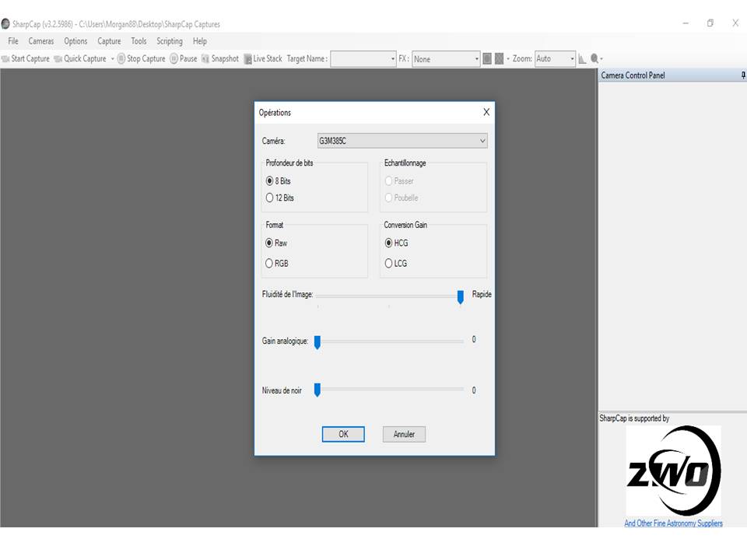The width and height of the screenshot is (747, 560).
Task: Click the Target Name input field
Action: tap(363, 59)
